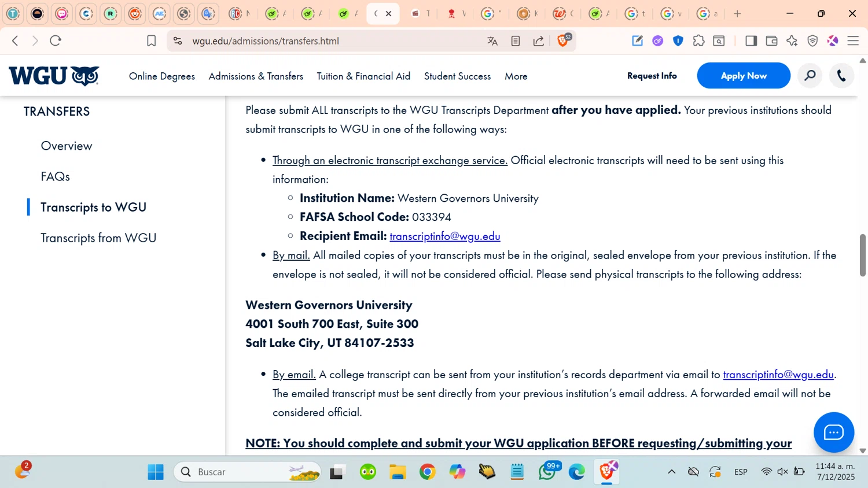868x488 pixels.
Task: Switch to the pinned T tab
Action: pos(13,13)
